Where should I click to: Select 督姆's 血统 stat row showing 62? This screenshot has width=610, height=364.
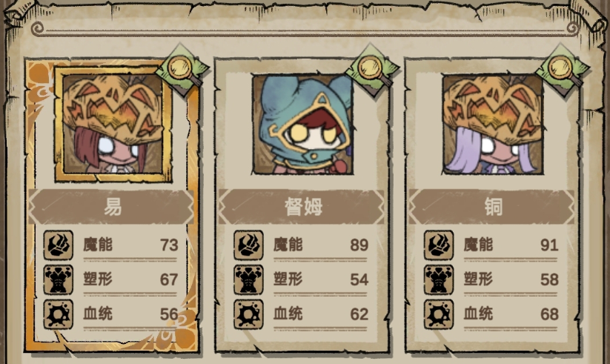[x=301, y=314]
